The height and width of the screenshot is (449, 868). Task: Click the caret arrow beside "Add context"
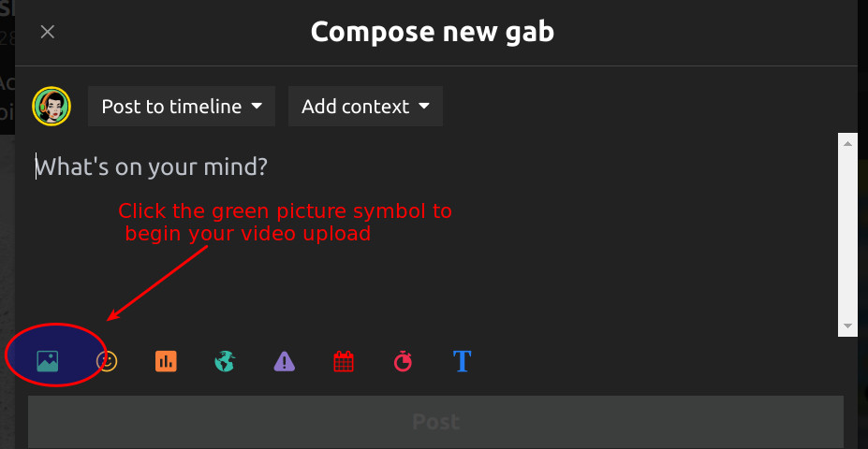(x=424, y=107)
